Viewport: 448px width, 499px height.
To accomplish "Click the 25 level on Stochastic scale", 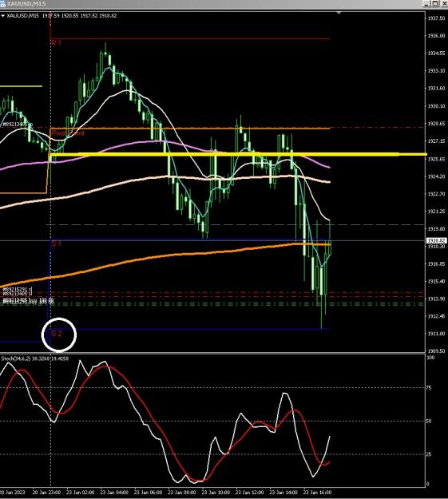I will point(429,454).
